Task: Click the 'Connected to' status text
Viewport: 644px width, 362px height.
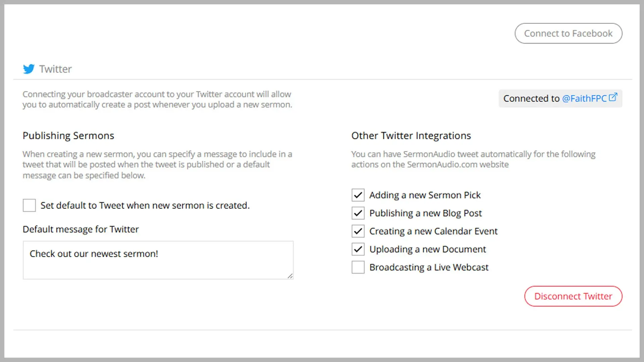Action: pos(531,99)
